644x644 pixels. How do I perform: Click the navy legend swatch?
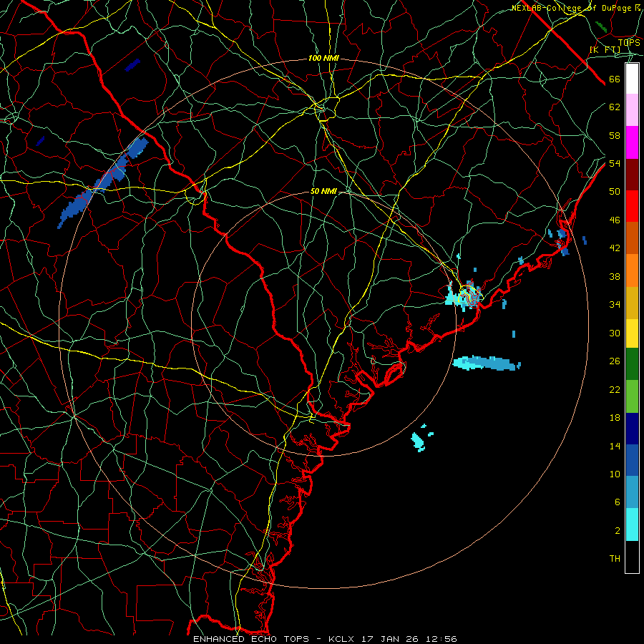[x=632, y=429]
